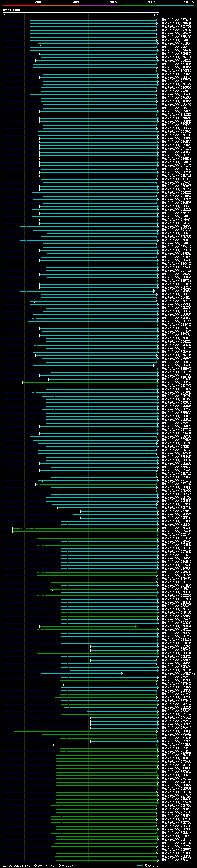197x868 pixels.
Task: Click label UniRef100_Q39023
Action: point(177,74)
